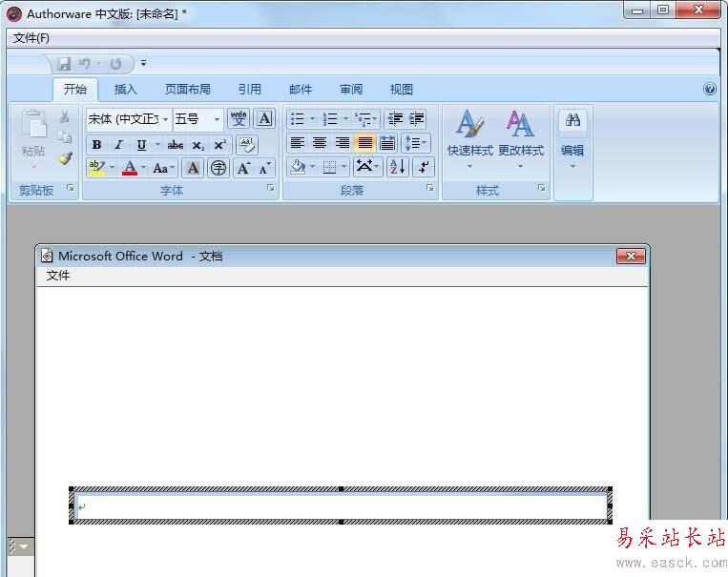
Task: Select the Format Painter brush
Action: click(x=65, y=158)
